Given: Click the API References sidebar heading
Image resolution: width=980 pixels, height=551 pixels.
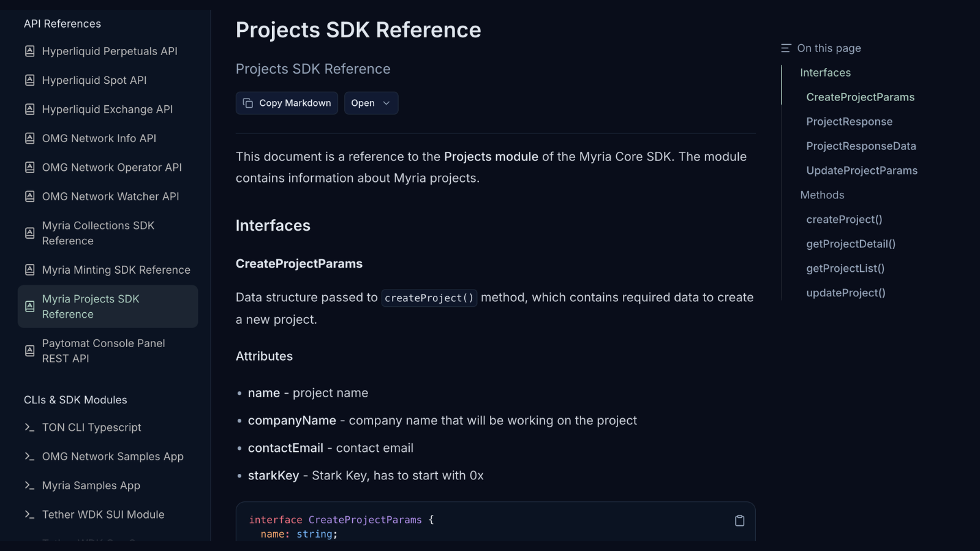Looking at the screenshot, I should point(62,24).
